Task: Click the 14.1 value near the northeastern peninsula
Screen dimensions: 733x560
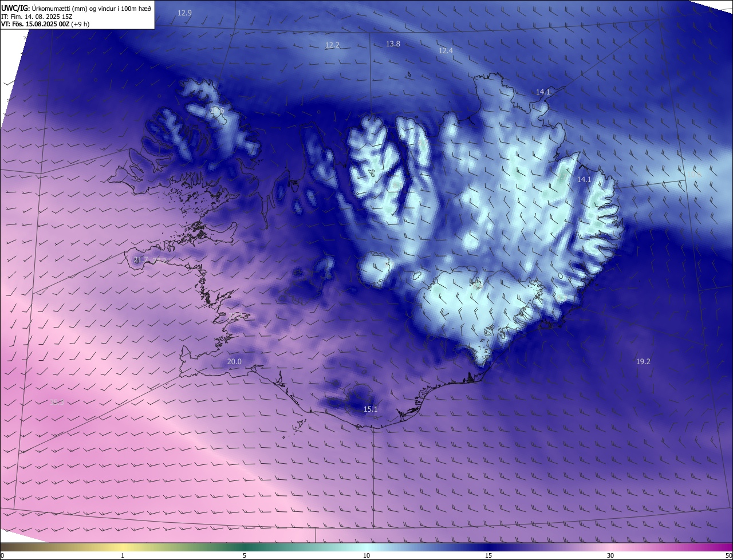Action: [543, 92]
